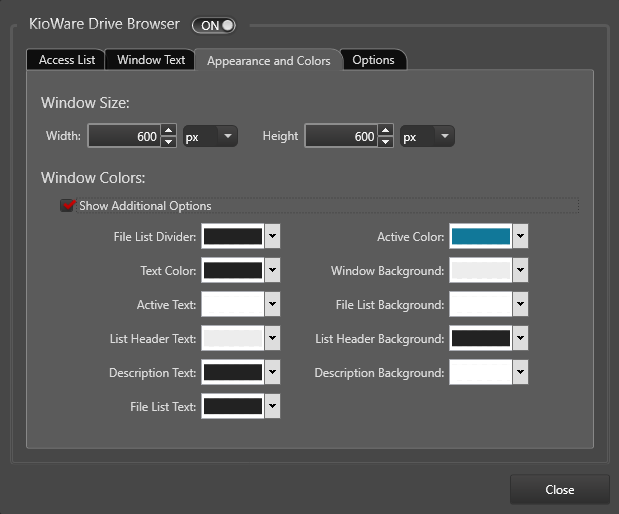Viewport: 619px width, 514px height.
Task: Click the Window Colors heading
Action: point(93,178)
